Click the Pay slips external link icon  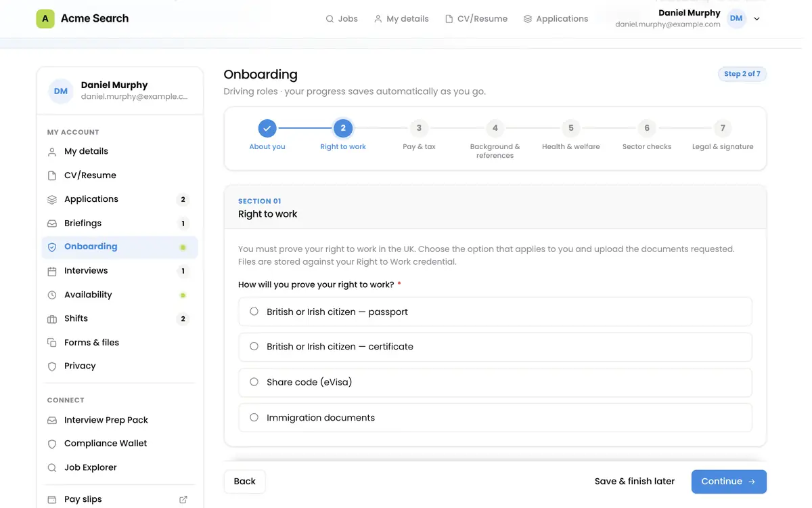[183, 500]
